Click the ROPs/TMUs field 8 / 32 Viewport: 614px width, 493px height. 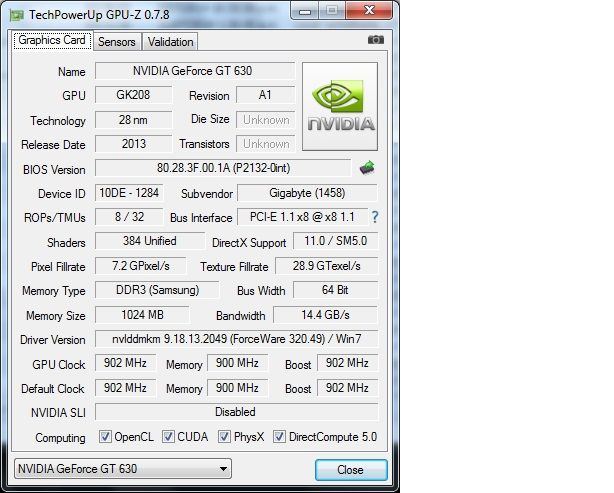(x=129, y=217)
